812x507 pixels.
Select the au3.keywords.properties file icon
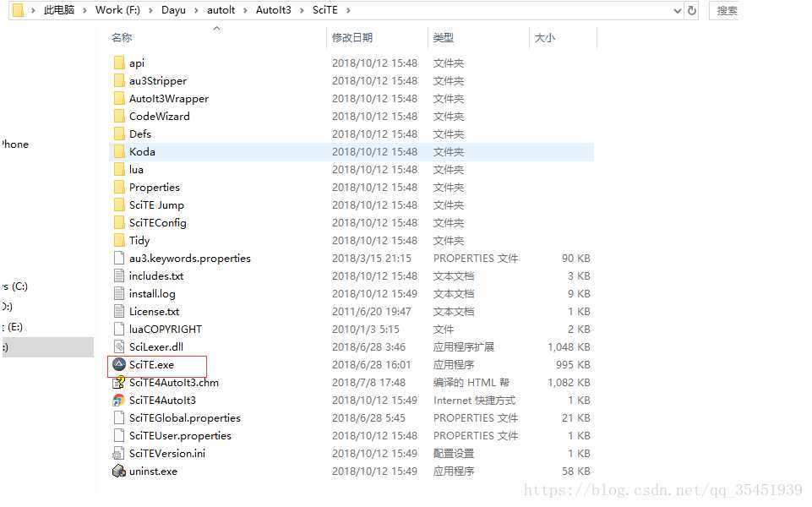119,258
